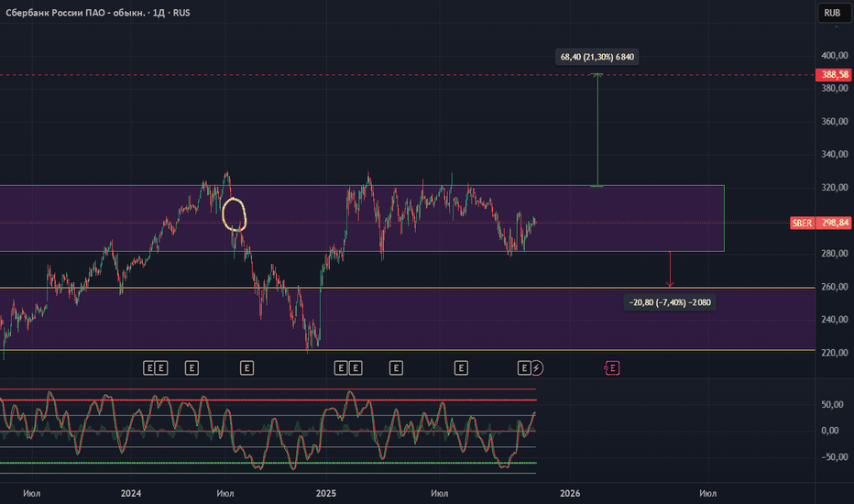Click the lightning bolt news event icon

tap(537, 367)
